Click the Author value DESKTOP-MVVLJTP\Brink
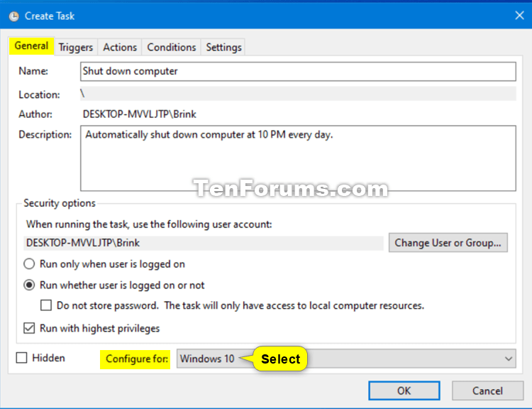The width and height of the screenshot is (532, 409). (140, 114)
